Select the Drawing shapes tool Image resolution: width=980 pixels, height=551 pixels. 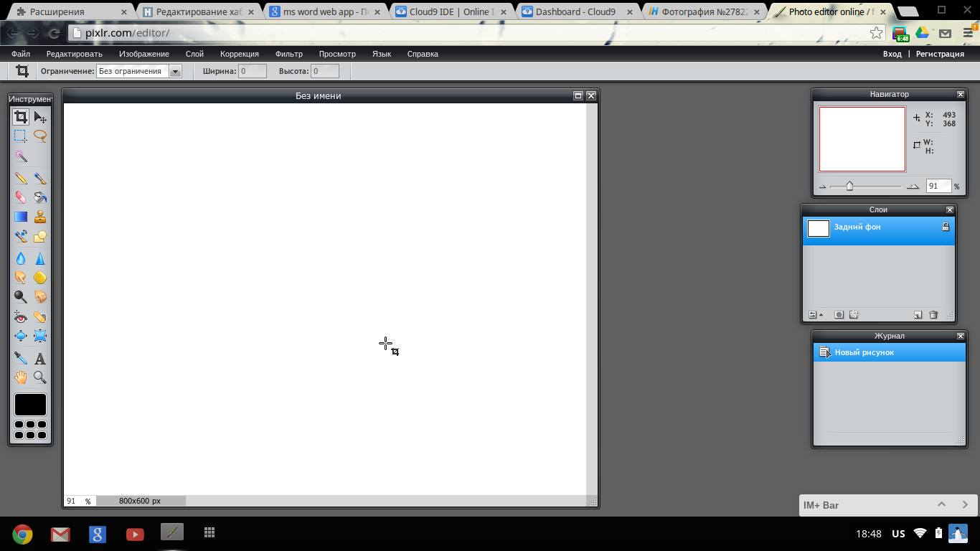coord(40,236)
